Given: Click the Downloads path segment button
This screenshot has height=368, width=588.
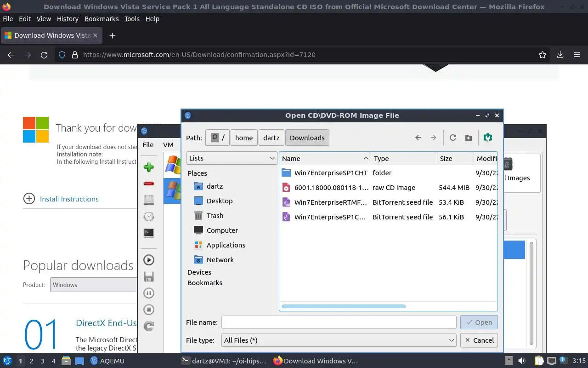Looking at the screenshot, I should (x=307, y=138).
